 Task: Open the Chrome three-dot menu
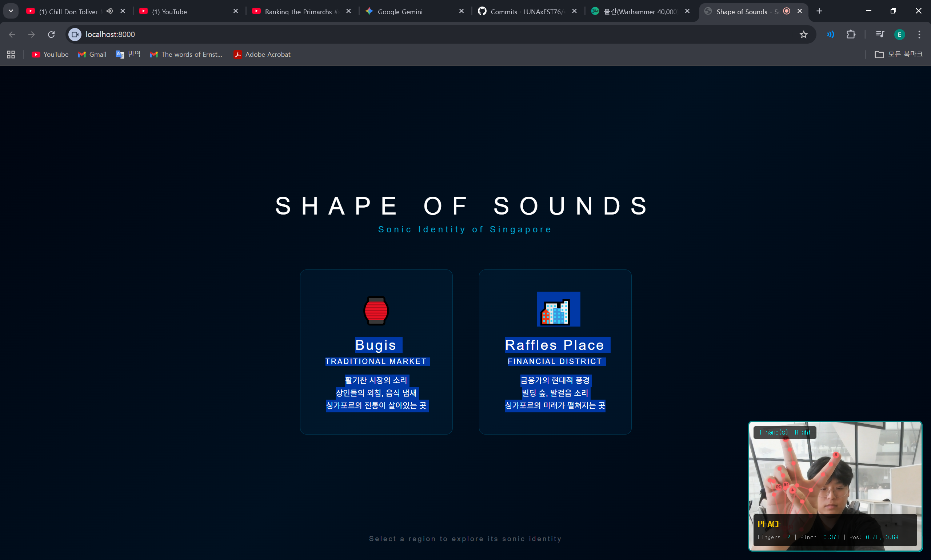919,34
